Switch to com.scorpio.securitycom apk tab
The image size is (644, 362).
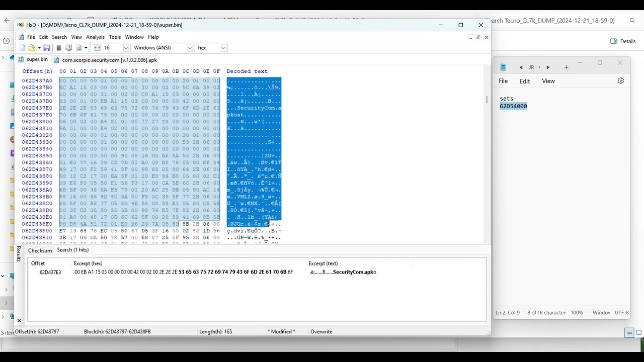tap(106, 60)
